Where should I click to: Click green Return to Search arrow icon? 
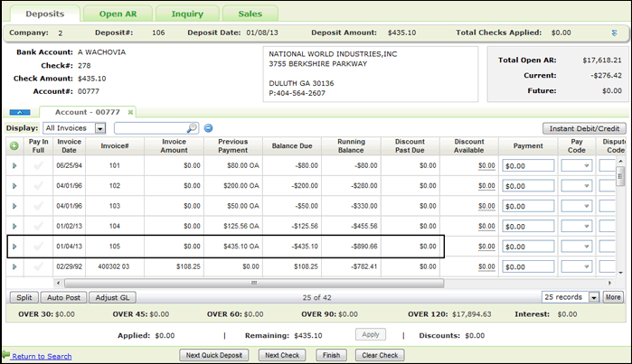(x=6, y=355)
